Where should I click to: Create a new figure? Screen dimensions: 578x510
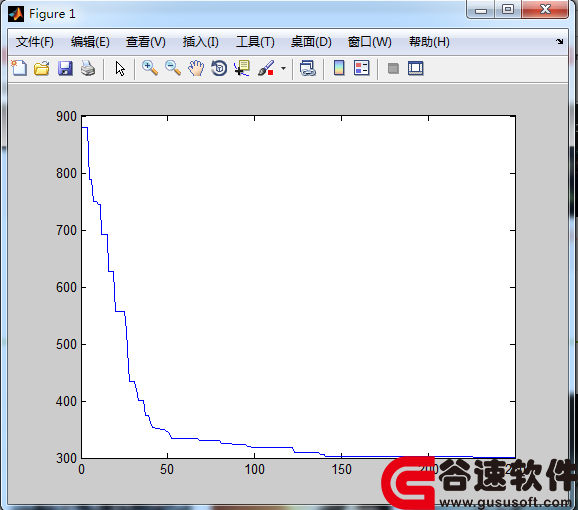[x=19, y=68]
